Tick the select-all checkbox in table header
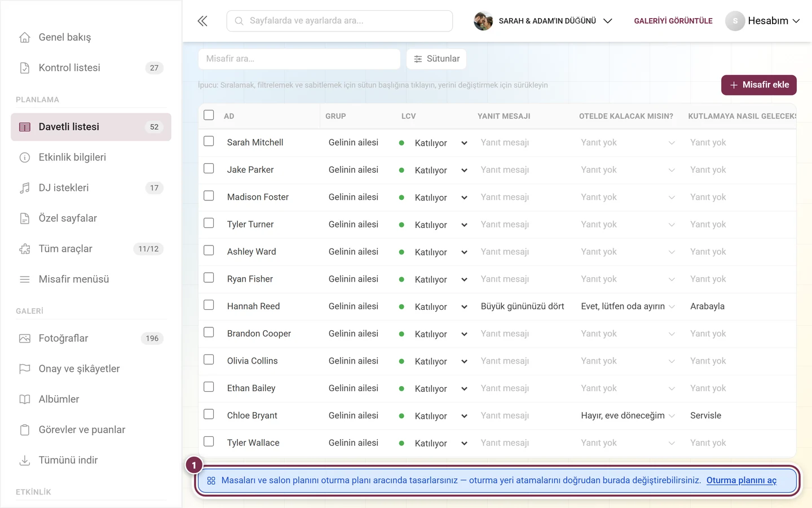Image resolution: width=812 pixels, height=508 pixels. (x=209, y=115)
